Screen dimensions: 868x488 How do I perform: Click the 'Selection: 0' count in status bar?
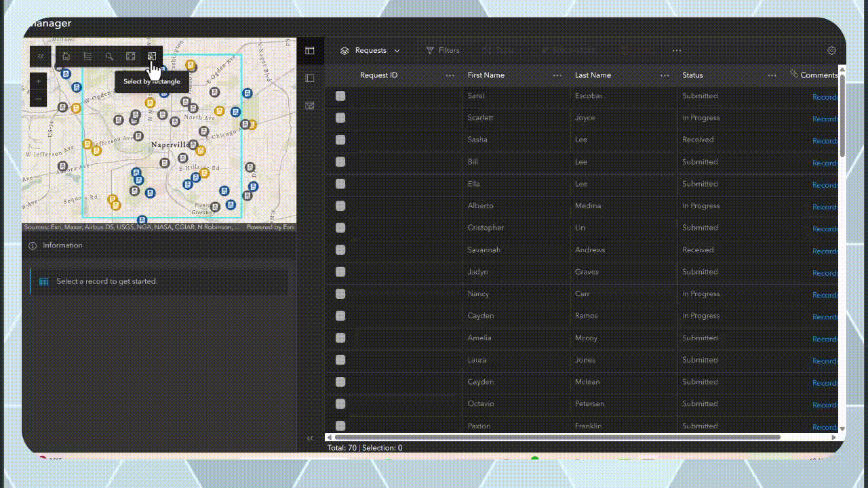pos(382,448)
